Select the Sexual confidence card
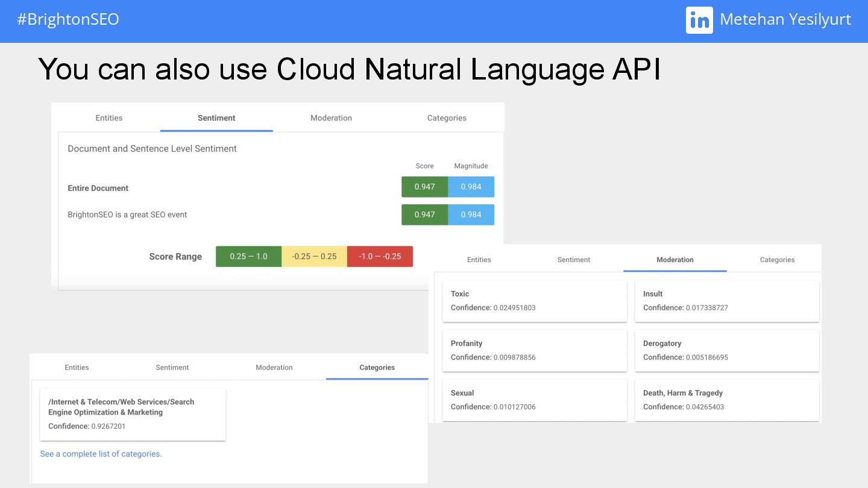 pyautogui.click(x=535, y=400)
